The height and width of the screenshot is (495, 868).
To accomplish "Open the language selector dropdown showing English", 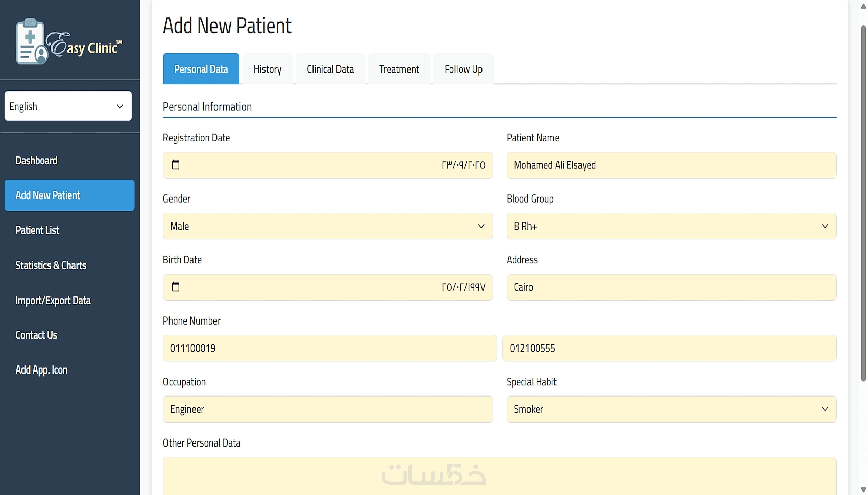I will [x=68, y=106].
